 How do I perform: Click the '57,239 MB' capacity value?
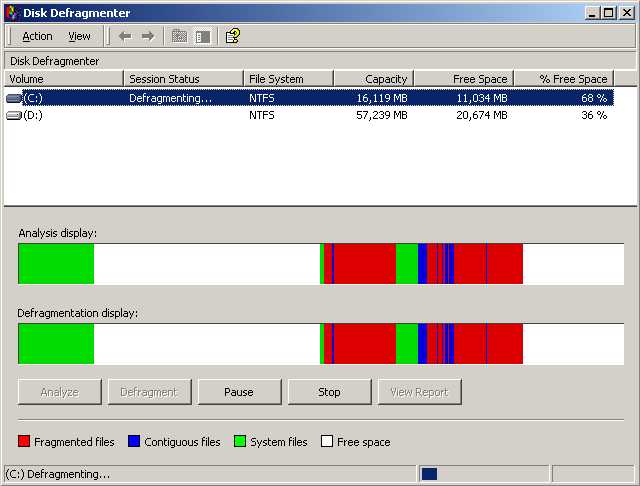click(382, 115)
